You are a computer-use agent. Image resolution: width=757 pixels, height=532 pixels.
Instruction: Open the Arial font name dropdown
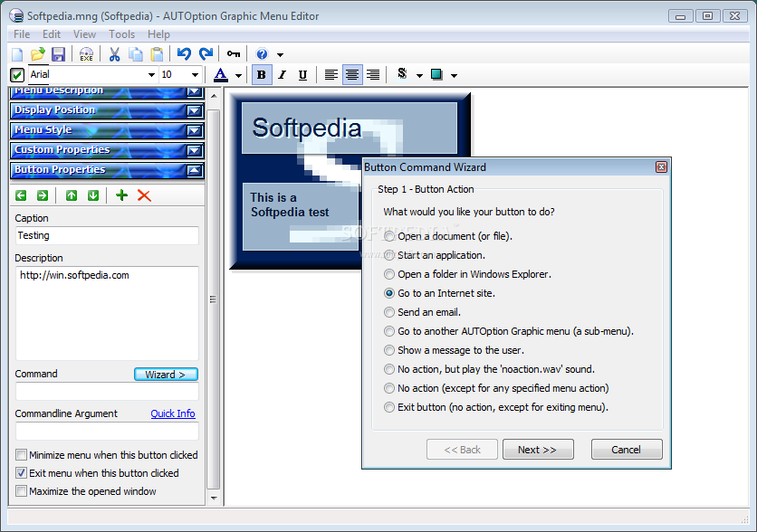(x=151, y=75)
